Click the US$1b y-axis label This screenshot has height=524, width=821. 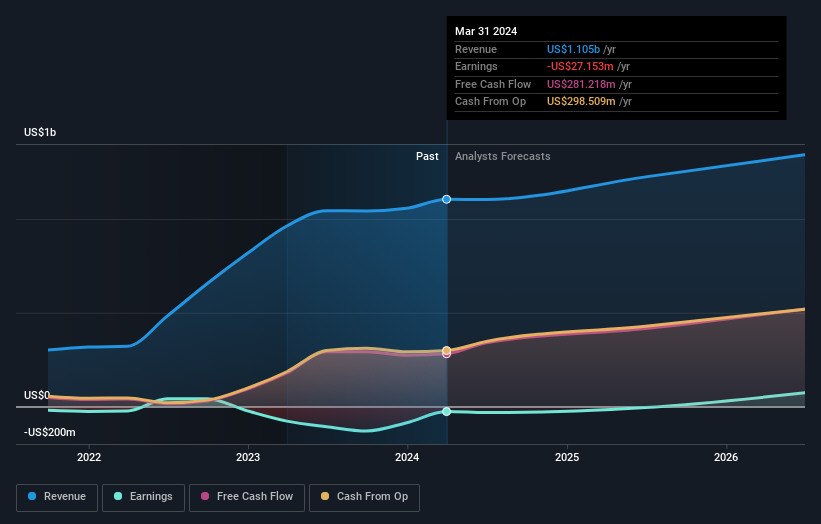coord(40,132)
